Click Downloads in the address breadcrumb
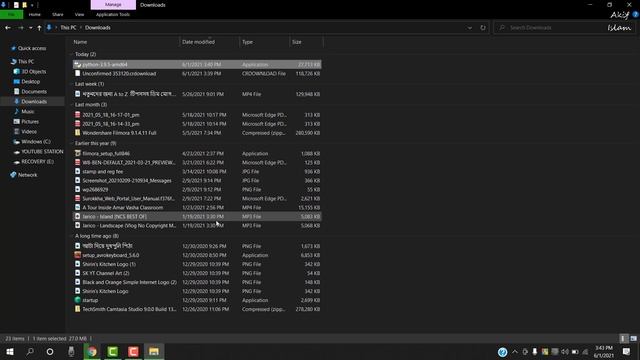 tap(98, 28)
